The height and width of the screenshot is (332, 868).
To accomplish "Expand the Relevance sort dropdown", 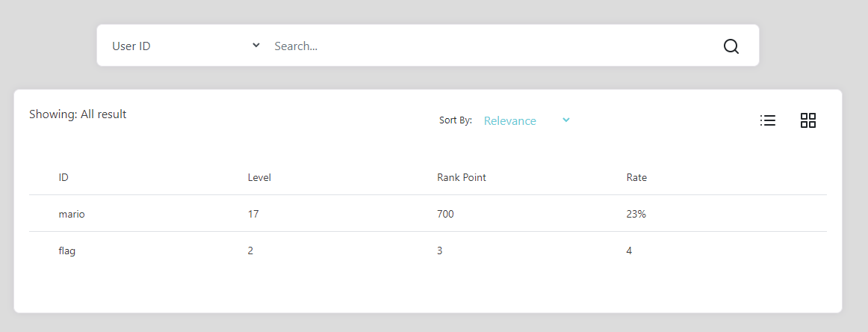I will [x=527, y=121].
